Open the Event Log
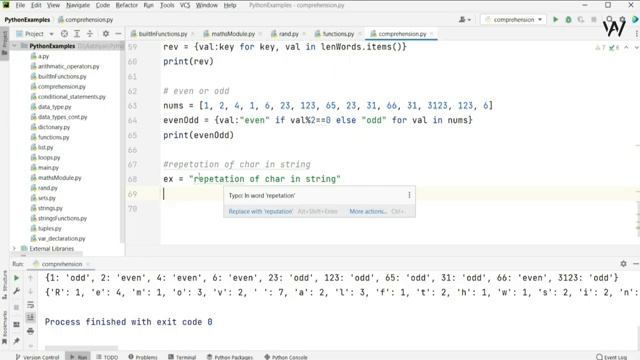 tap(611, 357)
